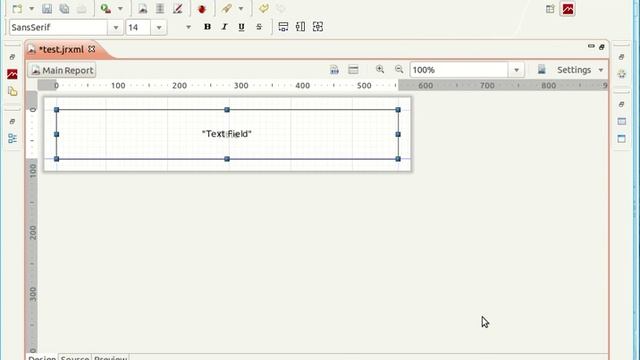
Task: Maximize the editor area with the restore icon
Action: click(x=602, y=47)
